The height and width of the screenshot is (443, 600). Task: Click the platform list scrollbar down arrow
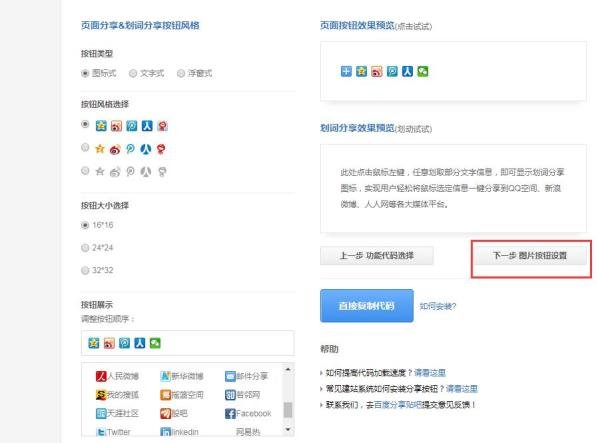coord(288,430)
